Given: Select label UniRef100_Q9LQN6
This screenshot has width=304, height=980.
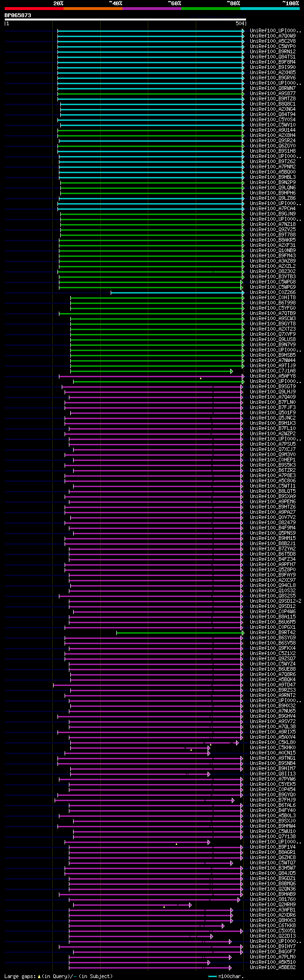Looking at the screenshot, I should coord(273,187).
